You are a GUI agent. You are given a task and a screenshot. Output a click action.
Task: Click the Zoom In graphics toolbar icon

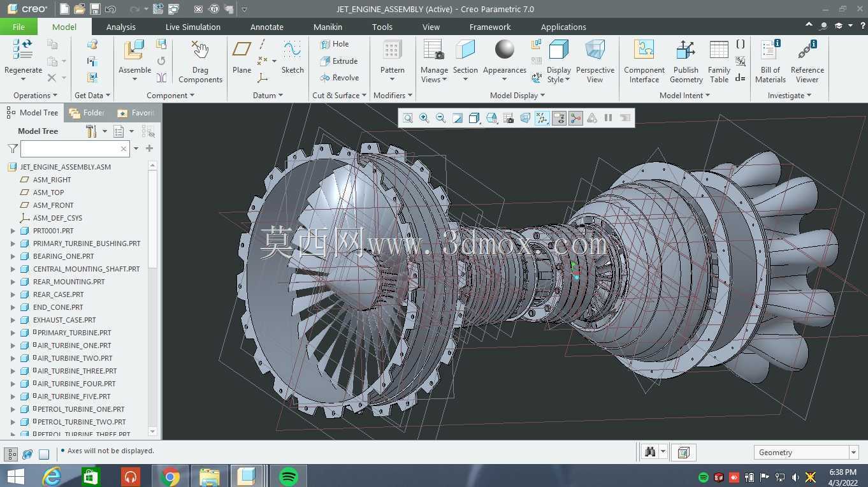pyautogui.click(x=424, y=118)
